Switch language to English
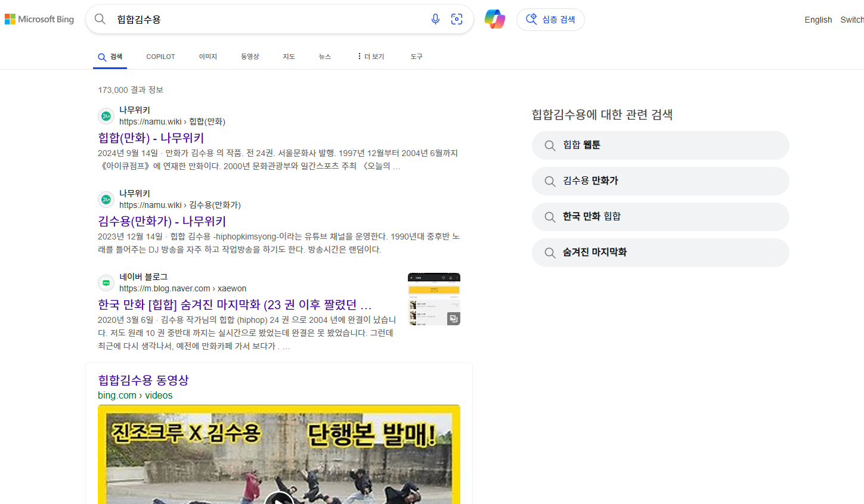 pyautogui.click(x=818, y=20)
